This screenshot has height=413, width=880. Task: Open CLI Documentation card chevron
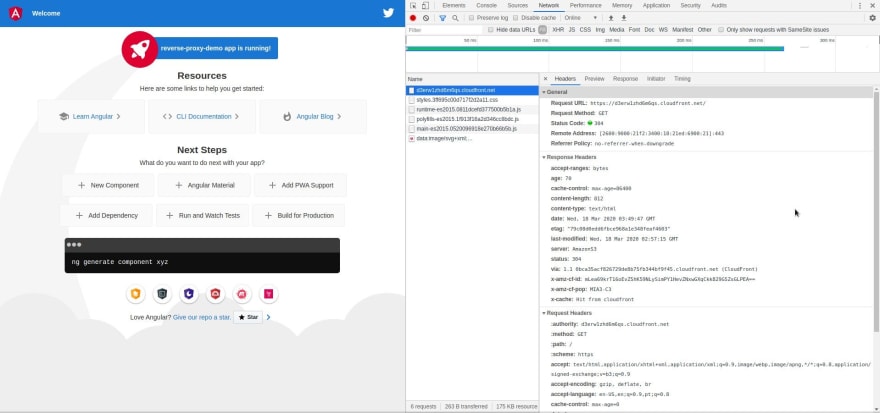[x=237, y=117]
